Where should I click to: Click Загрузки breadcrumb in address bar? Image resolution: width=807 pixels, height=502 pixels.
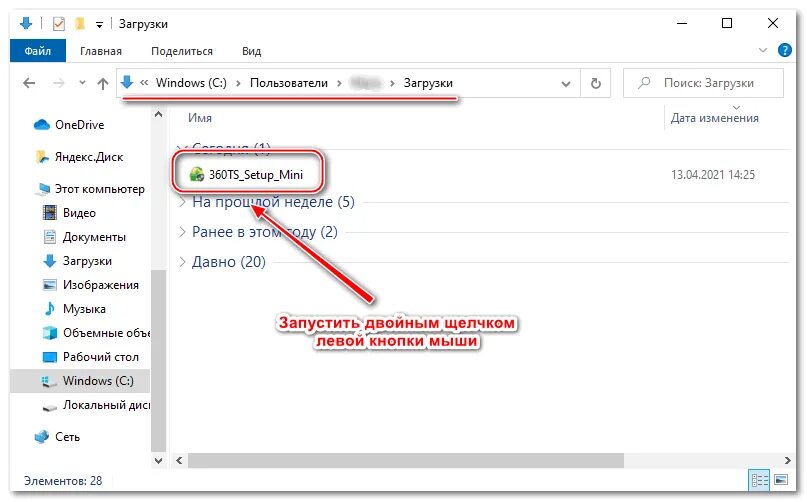[x=428, y=83]
